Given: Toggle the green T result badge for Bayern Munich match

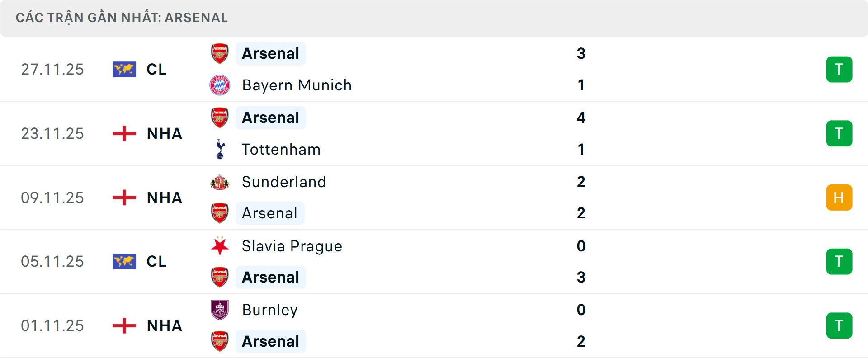Looking at the screenshot, I should click(839, 69).
